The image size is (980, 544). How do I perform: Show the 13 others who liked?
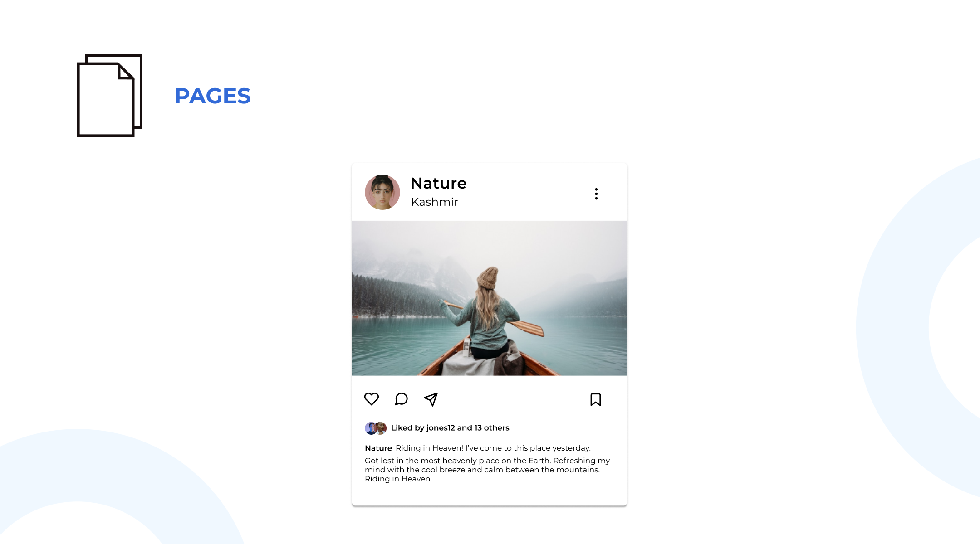pyautogui.click(x=492, y=428)
